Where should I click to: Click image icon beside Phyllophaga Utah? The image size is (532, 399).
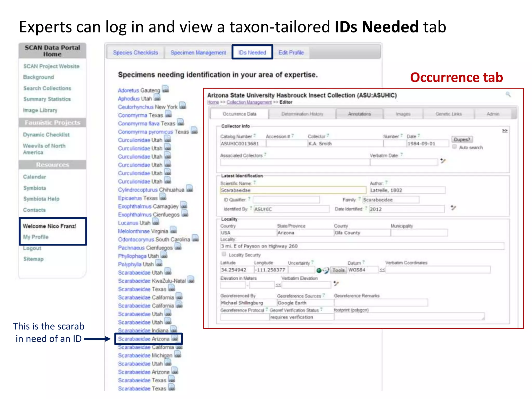[164, 255]
